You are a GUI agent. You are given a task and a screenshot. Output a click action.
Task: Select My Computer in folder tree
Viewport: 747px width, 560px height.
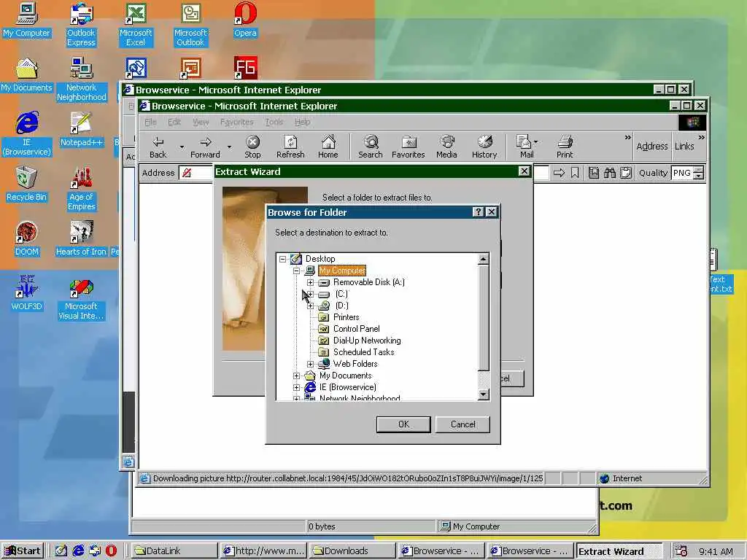click(x=342, y=271)
